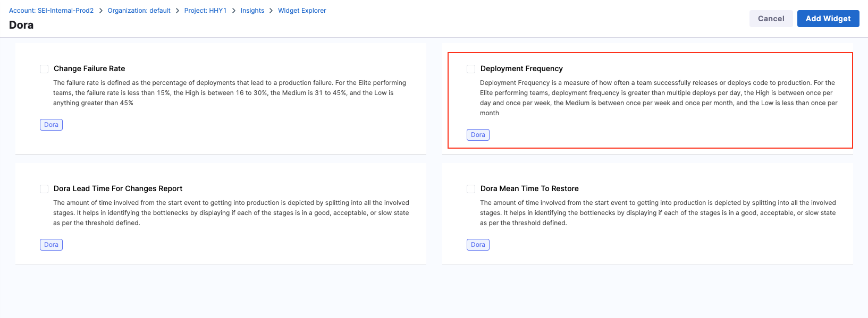The height and width of the screenshot is (318, 868).
Task: Enable the Deployment Frequency checkbox
Action: click(471, 69)
